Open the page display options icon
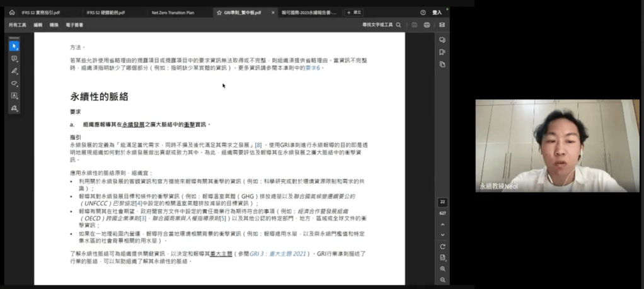Viewport: 644px width, 289px height. point(442,258)
